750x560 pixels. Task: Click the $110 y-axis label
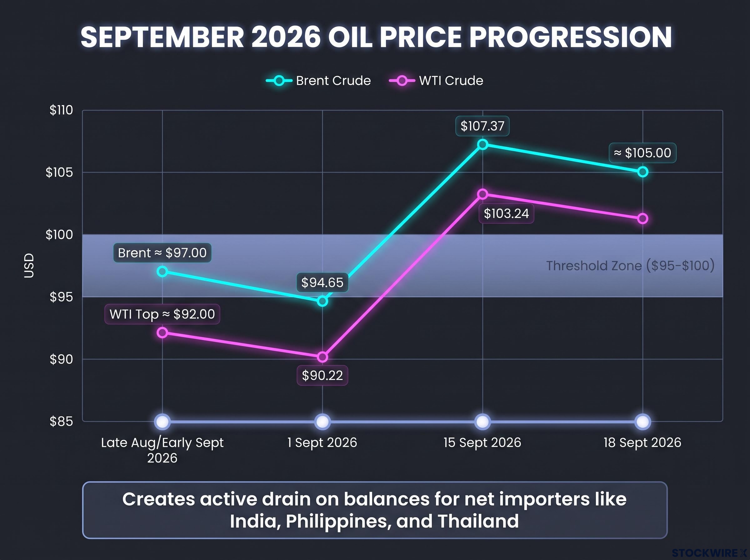61,110
